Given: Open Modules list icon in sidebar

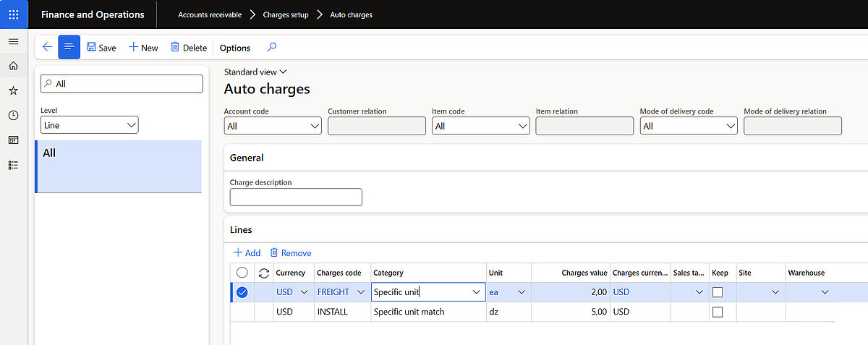Looking at the screenshot, I should coord(13,165).
